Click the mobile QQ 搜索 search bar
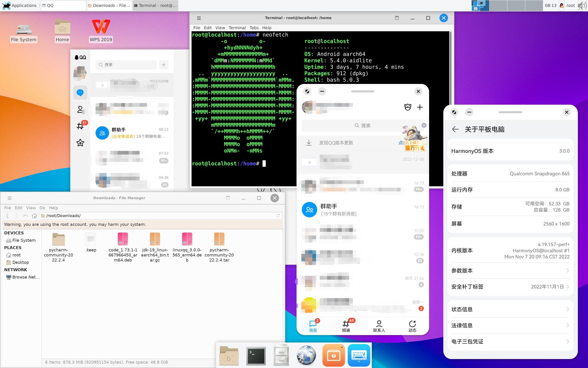 click(x=362, y=126)
